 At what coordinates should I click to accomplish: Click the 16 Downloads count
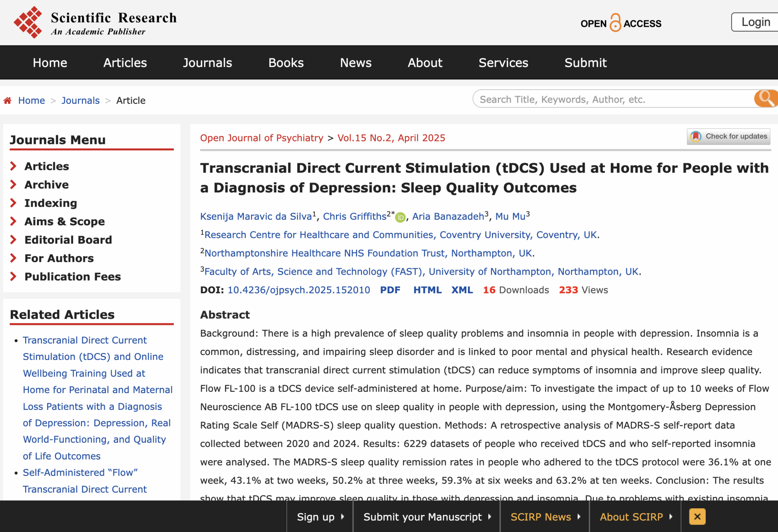coord(516,290)
